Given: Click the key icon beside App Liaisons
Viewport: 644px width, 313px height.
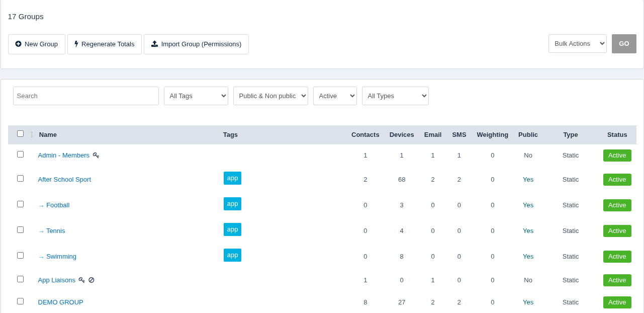Looking at the screenshot, I should (82, 280).
